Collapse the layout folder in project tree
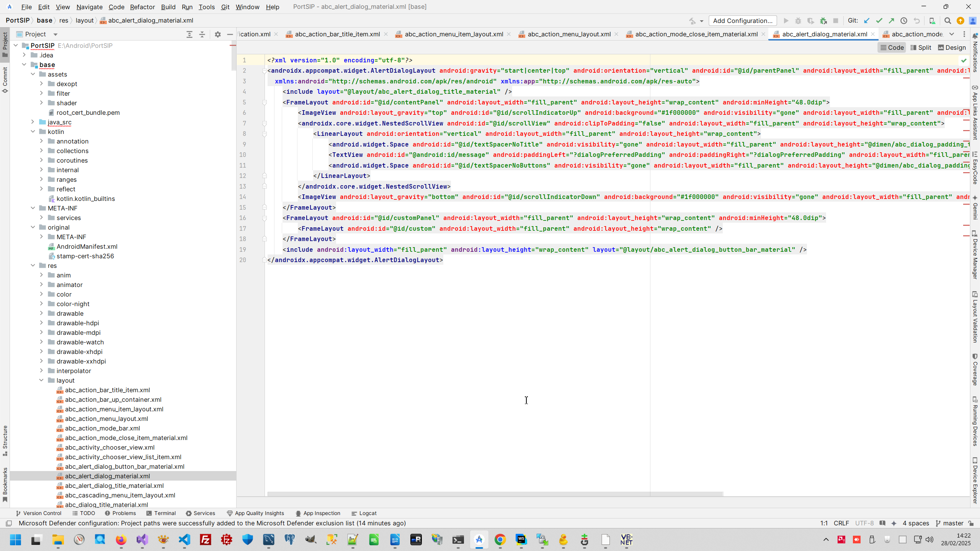The image size is (980, 551). coord(41,380)
